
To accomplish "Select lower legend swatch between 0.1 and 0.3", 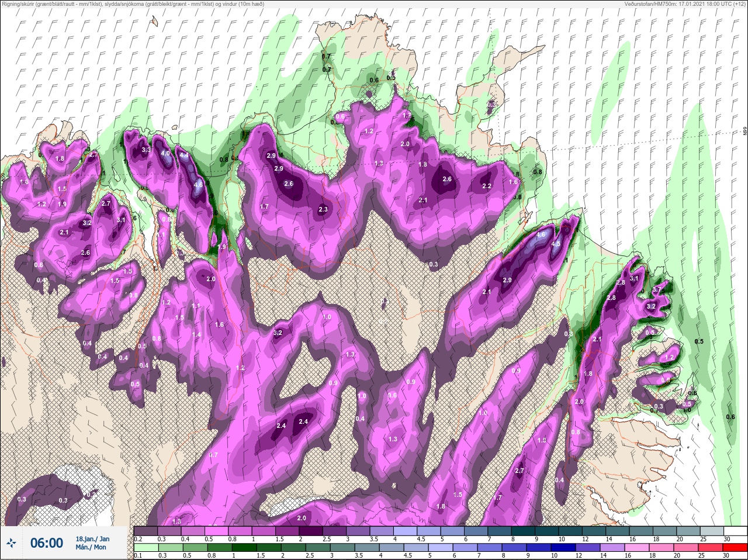I will click(x=146, y=548).
